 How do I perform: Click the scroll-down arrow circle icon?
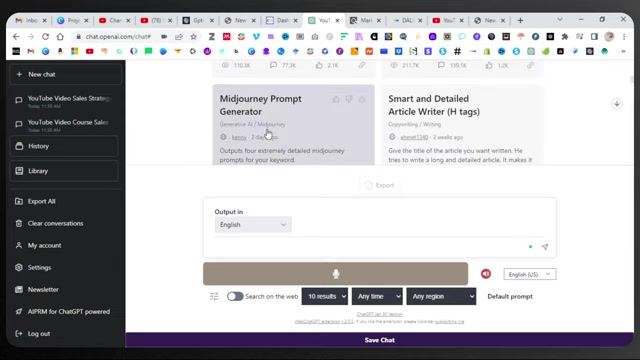617,104
